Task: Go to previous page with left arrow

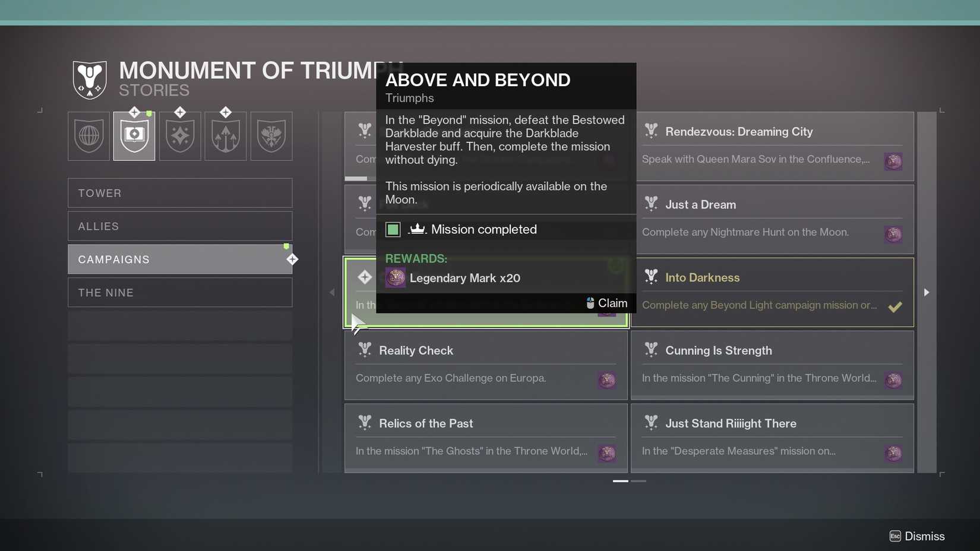Action: click(332, 292)
